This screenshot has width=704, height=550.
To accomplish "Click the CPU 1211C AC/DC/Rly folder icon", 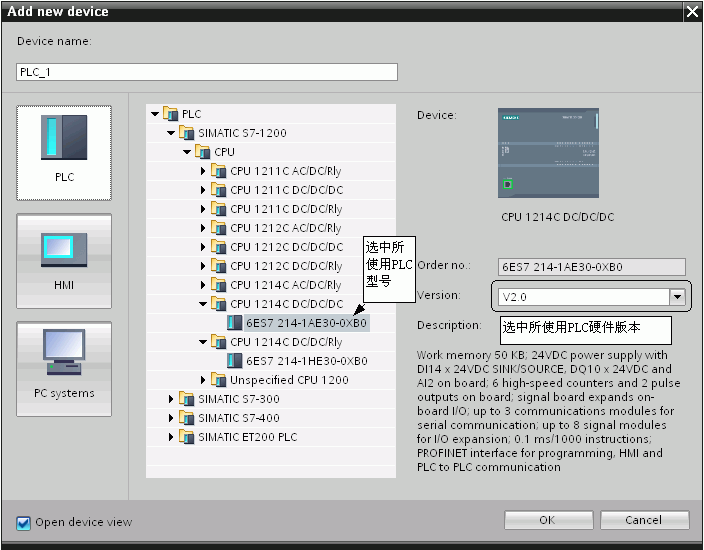I will click(219, 171).
